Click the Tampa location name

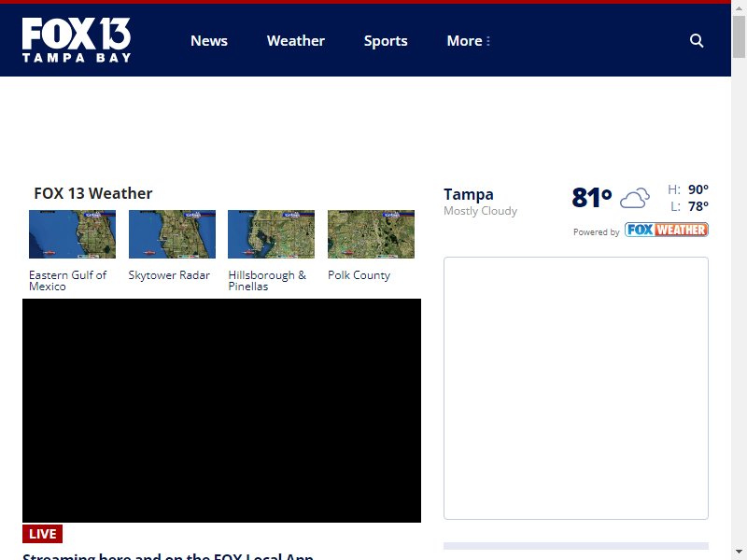[469, 194]
